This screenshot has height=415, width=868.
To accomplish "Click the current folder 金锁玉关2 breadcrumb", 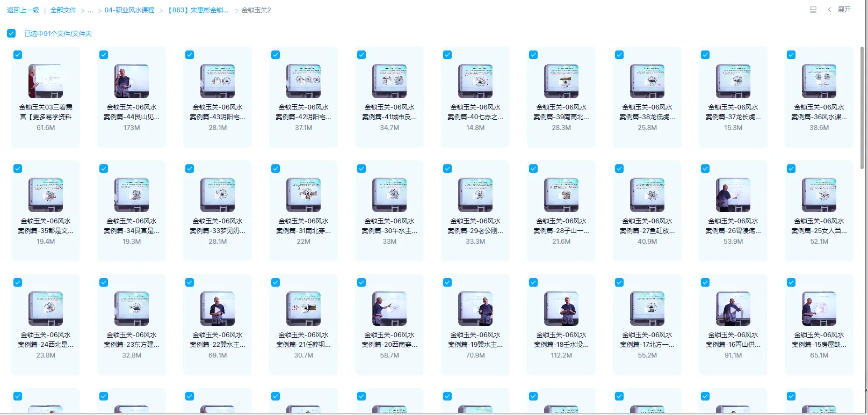I will coord(256,10).
